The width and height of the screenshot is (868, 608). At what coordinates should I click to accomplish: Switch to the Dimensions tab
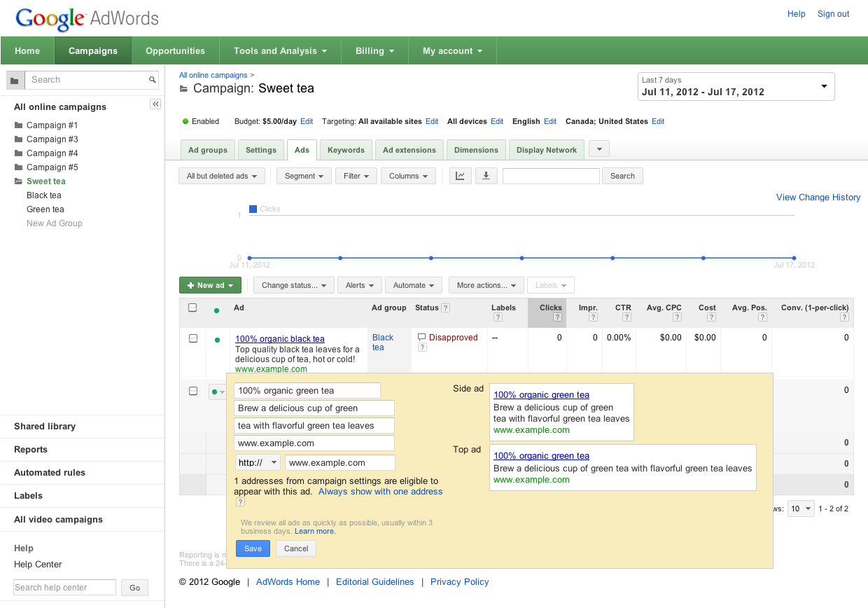click(476, 150)
